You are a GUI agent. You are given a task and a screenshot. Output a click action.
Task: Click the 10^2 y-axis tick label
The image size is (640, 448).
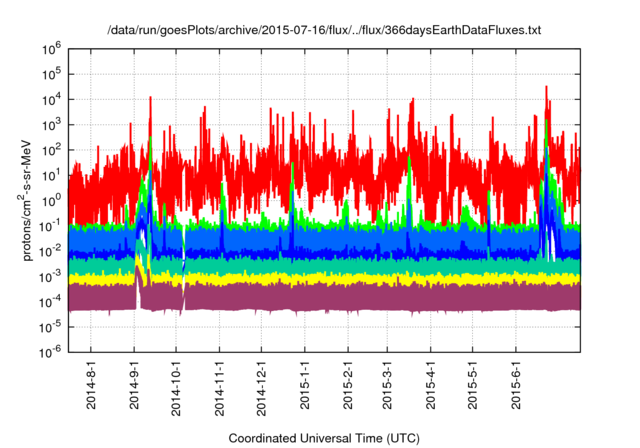pyautogui.click(x=51, y=151)
